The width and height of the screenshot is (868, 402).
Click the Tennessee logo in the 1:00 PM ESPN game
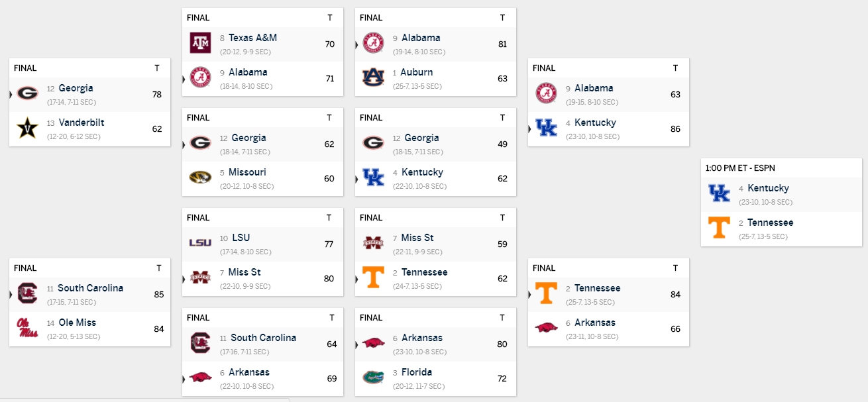click(x=719, y=228)
